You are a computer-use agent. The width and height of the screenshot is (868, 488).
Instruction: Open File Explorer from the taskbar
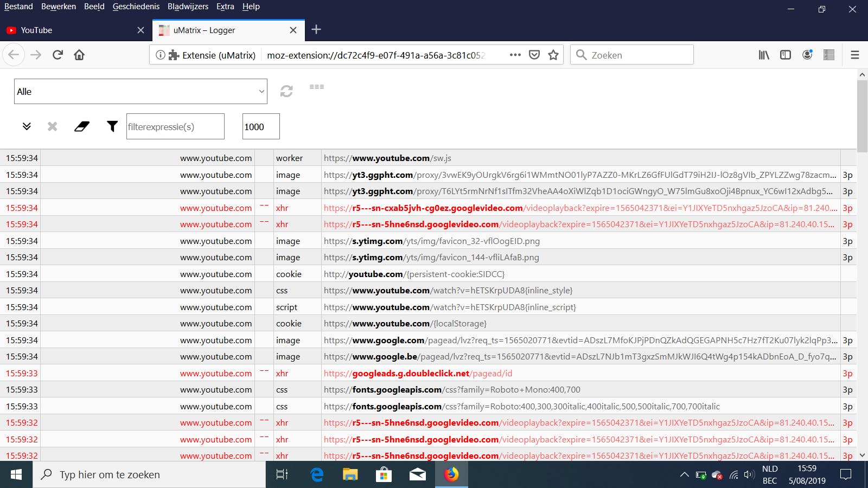[350, 474]
